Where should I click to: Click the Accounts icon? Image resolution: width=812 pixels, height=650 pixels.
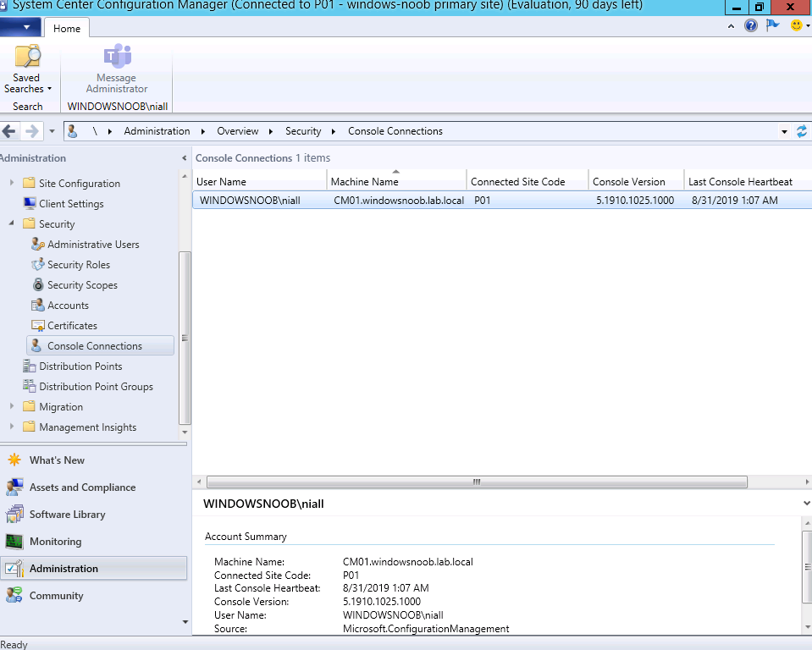pyautogui.click(x=38, y=305)
